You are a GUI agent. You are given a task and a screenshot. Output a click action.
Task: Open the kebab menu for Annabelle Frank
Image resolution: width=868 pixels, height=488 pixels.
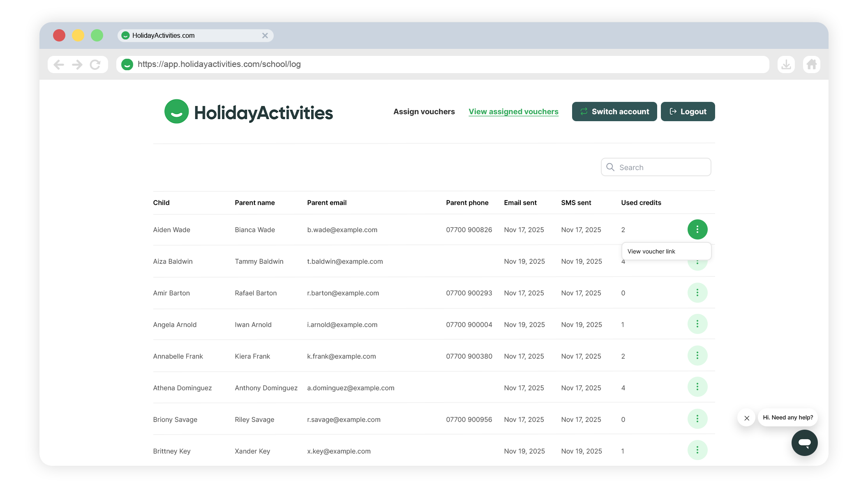[x=697, y=356]
